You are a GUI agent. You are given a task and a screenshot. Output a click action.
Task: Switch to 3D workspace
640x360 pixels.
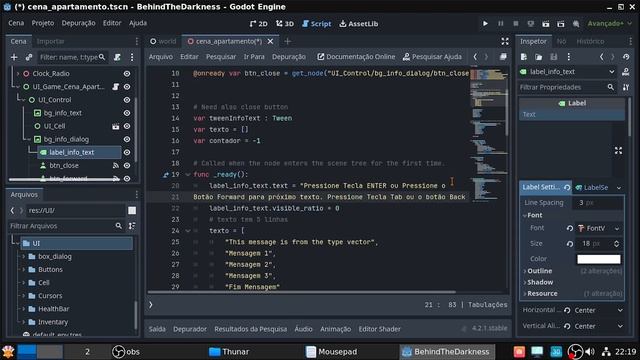[285, 24]
